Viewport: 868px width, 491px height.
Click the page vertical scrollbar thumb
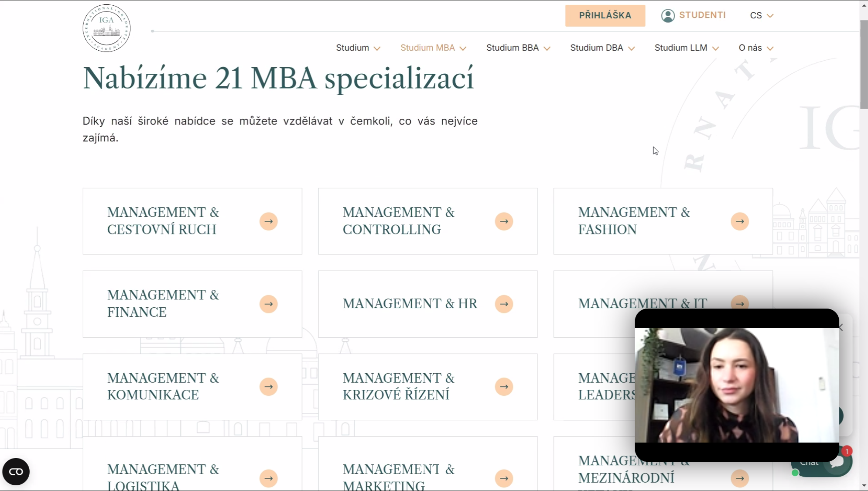864,64
